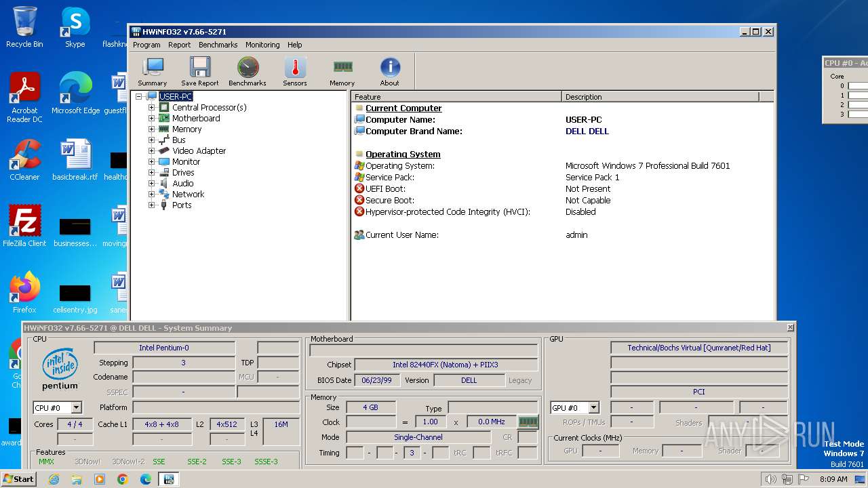Viewport: 868px width, 488px height.
Task: Open Chrome from the taskbar
Action: (122, 479)
